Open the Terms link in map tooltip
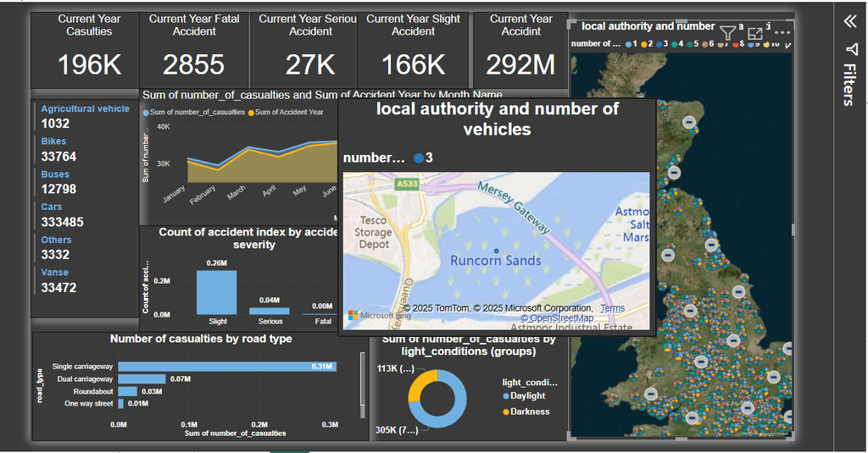This screenshot has width=868, height=453. [x=612, y=308]
